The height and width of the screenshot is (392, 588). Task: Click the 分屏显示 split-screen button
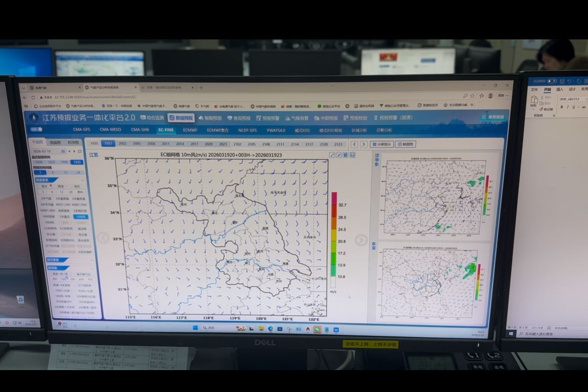[382, 144]
